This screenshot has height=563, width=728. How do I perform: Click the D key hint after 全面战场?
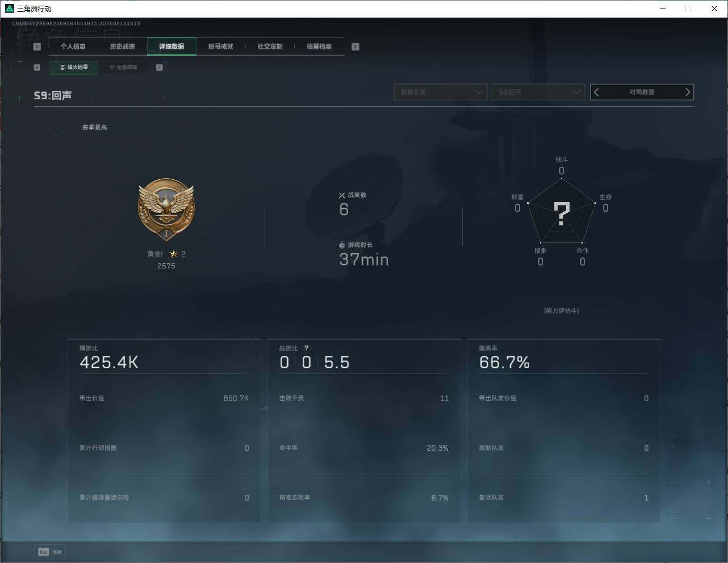tap(160, 68)
